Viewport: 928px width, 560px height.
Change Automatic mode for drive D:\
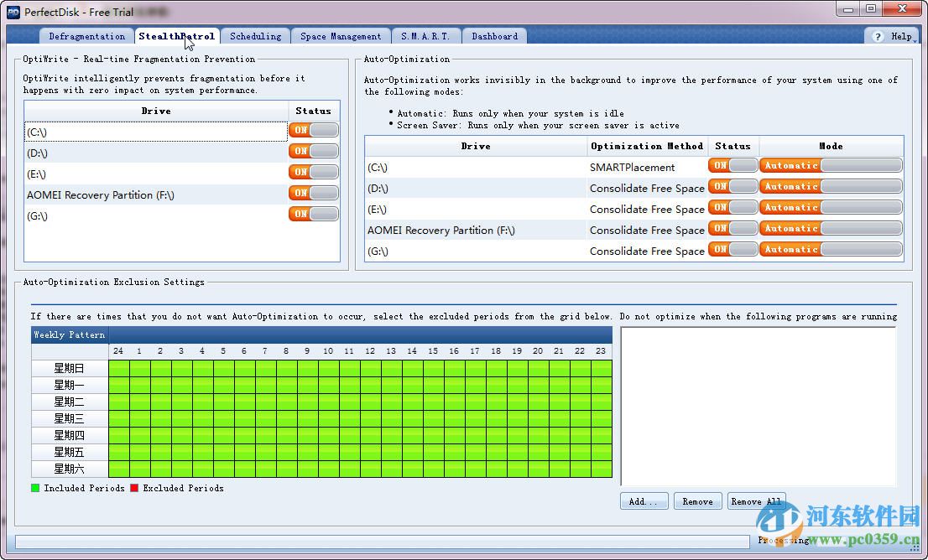831,187
